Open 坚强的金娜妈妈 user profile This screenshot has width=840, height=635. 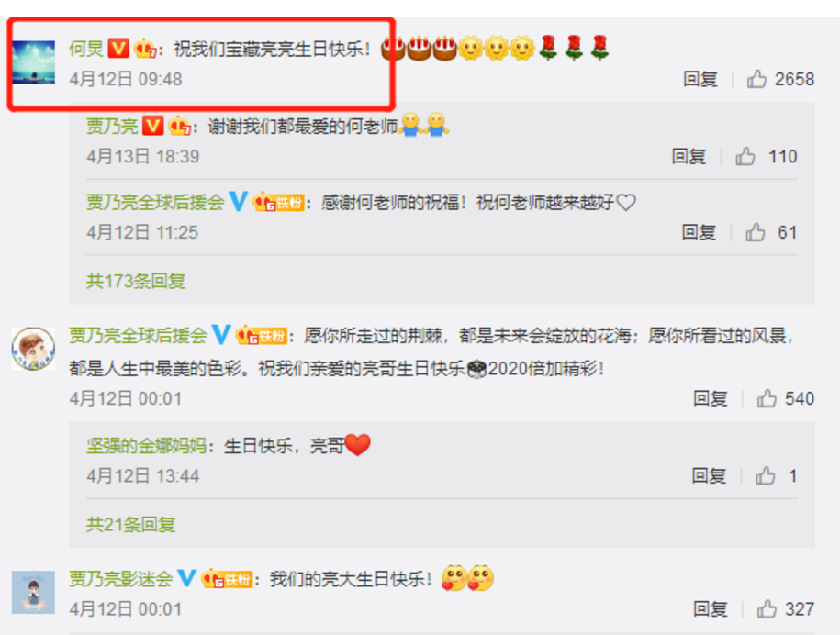click(x=146, y=445)
